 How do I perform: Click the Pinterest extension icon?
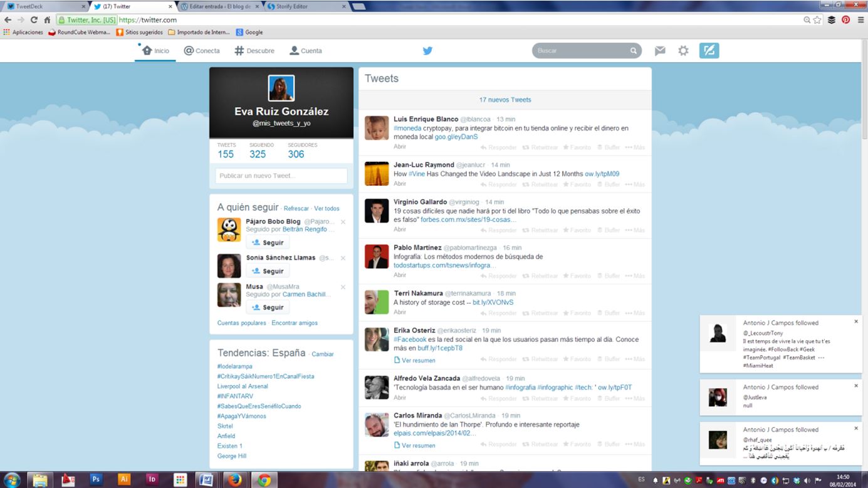pos(845,19)
